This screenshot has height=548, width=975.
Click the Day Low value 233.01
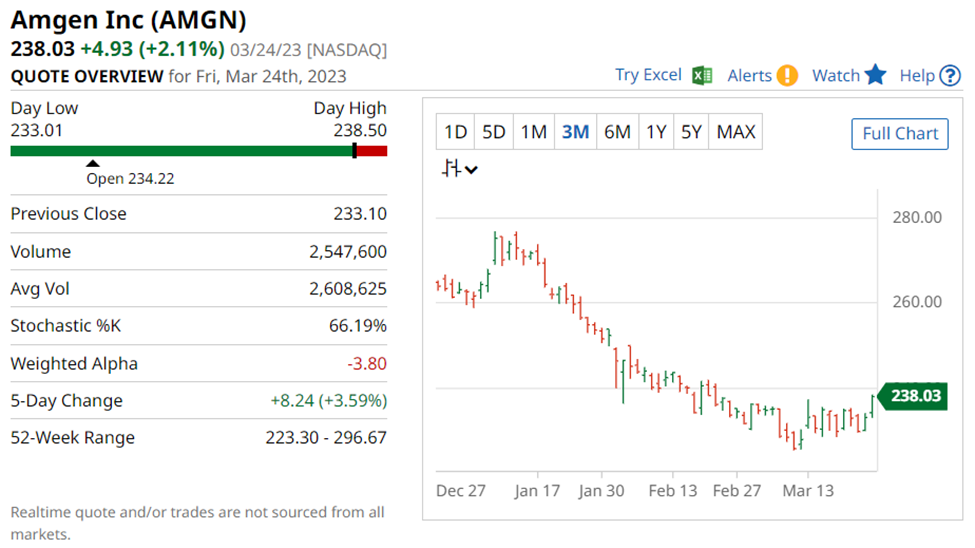[36, 131]
